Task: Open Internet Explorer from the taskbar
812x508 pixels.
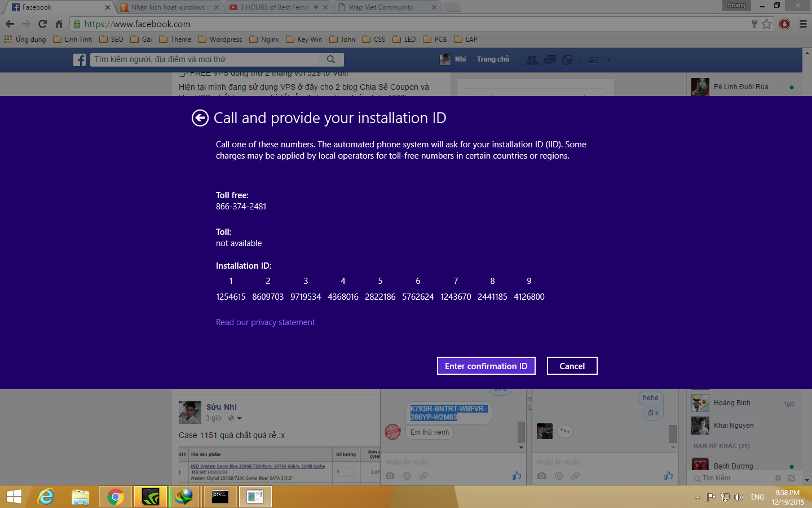Action: tap(46, 497)
